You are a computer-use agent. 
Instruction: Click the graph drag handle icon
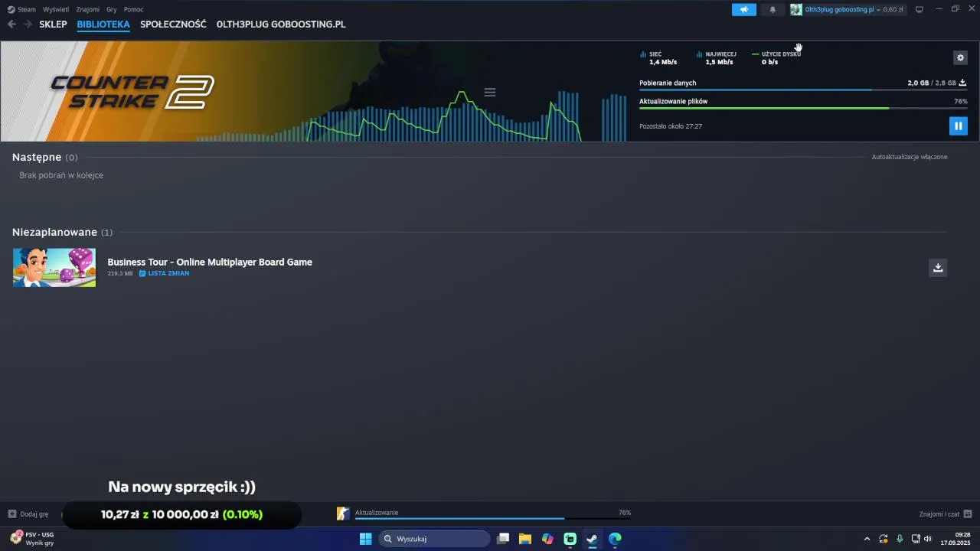tap(490, 92)
